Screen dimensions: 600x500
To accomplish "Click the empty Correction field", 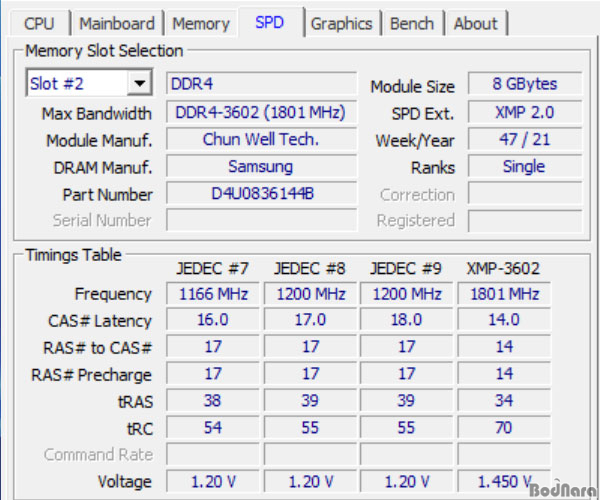I will coord(525,193).
